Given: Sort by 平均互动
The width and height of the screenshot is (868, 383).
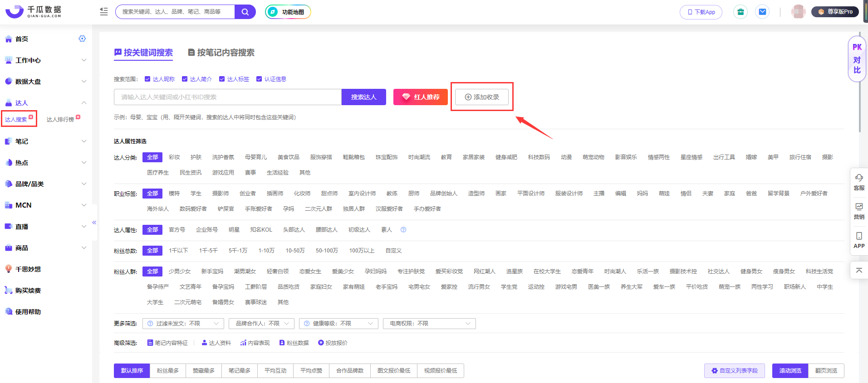Looking at the screenshot, I should click(275, 371).
